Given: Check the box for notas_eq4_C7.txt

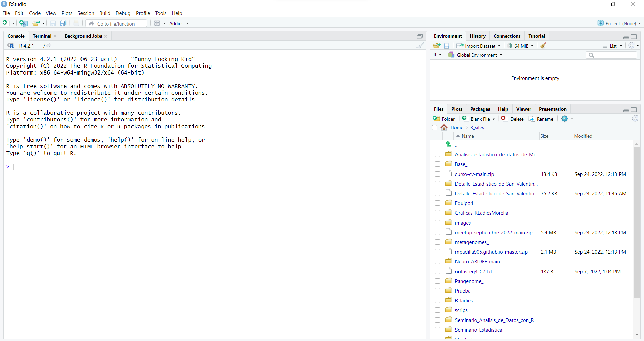Looking at the screenshot, I should [x=437, y=271].
